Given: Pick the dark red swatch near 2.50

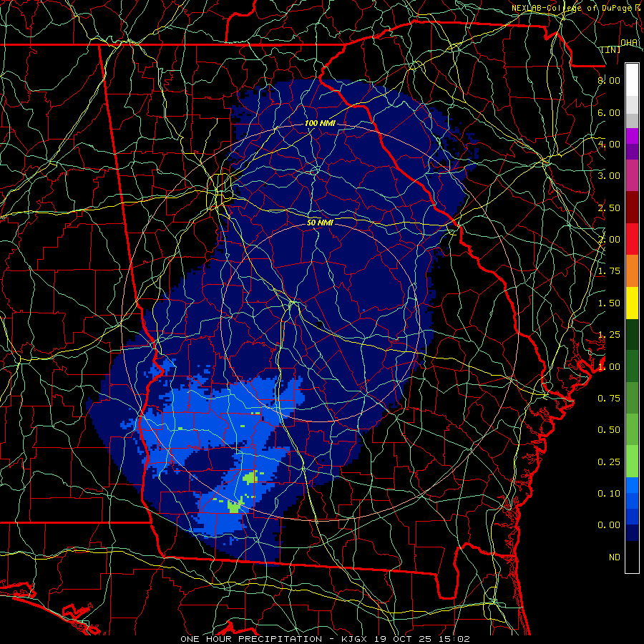Looking at the screenshot, I should click(632, 208).
